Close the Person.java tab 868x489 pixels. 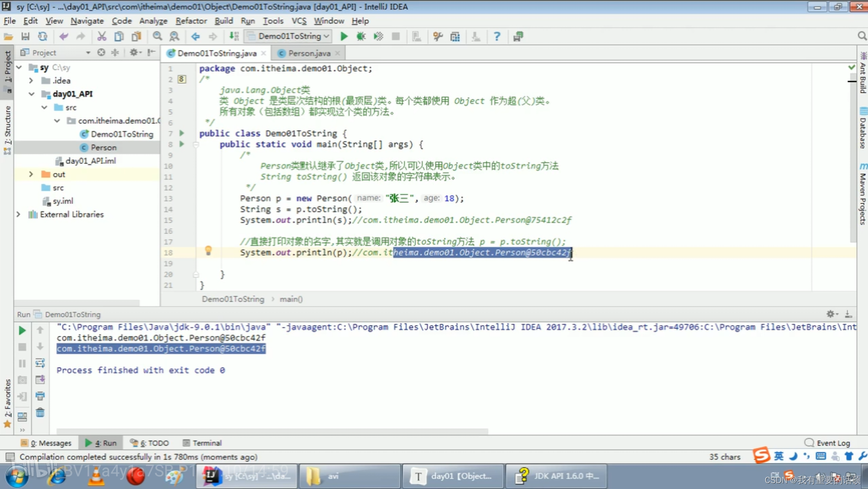coord(337,53)
